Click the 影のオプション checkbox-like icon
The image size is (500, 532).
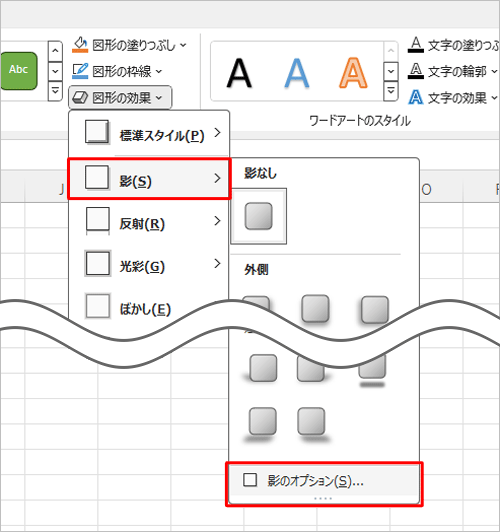pos(250,480)
